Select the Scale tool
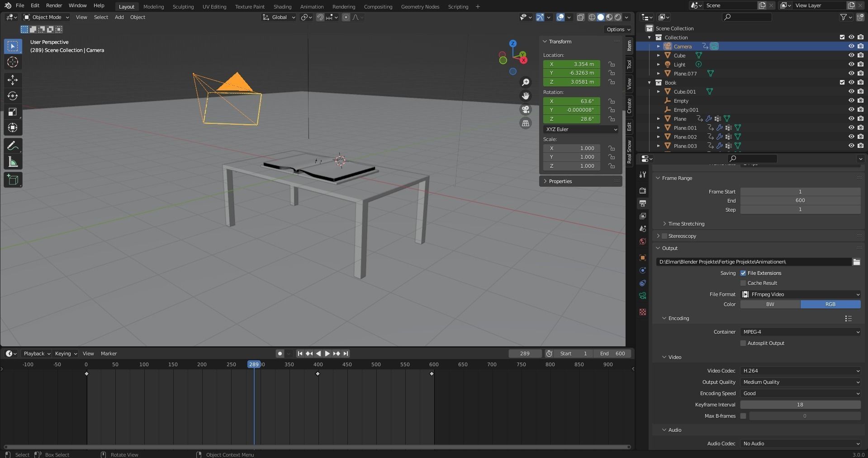The height and width of the screenshot is (458, 868). 13,112
